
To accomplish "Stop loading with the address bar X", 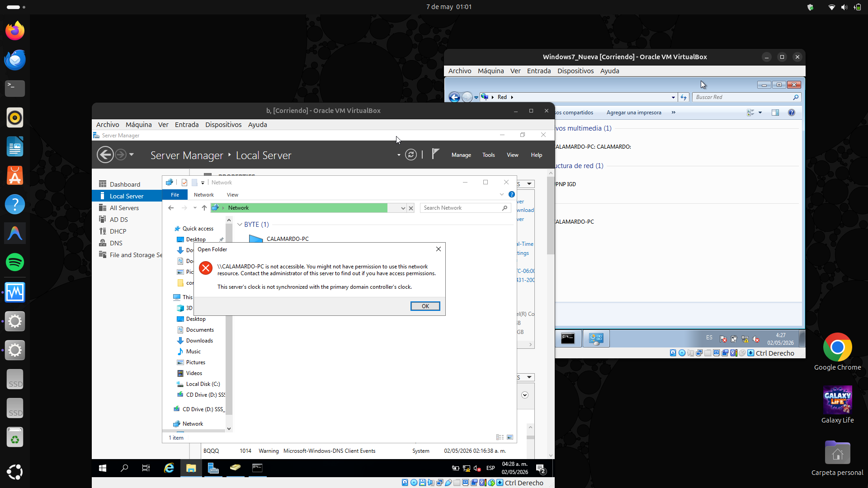I will (x=411, y=208).
